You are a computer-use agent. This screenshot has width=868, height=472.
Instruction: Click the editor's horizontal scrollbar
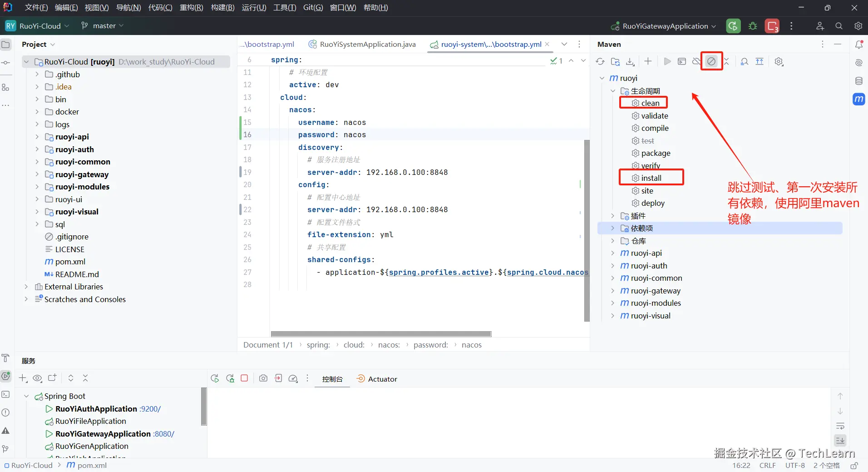click(381, 334)
